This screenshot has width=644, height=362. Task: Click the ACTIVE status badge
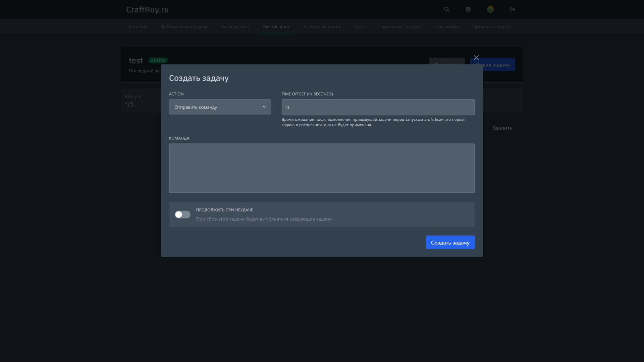pyautogui.click(x=158, y=60)
